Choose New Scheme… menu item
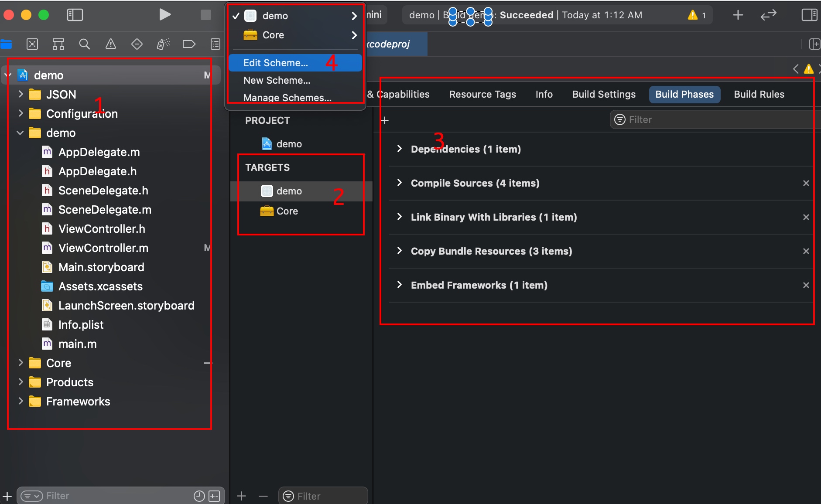This screenshot has width=821, height=504. click(x=295, y=80)
